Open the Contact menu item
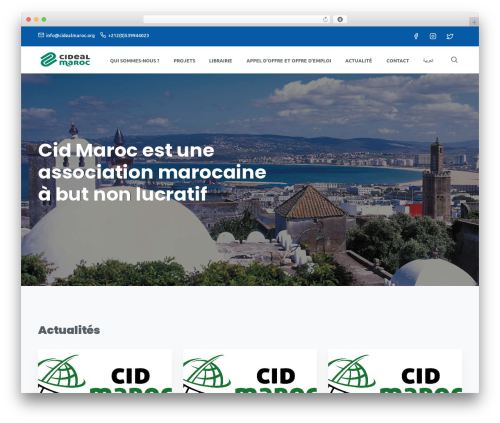This screenshot has width=500, height=423. pyautogui.click(x=397, y=61)
